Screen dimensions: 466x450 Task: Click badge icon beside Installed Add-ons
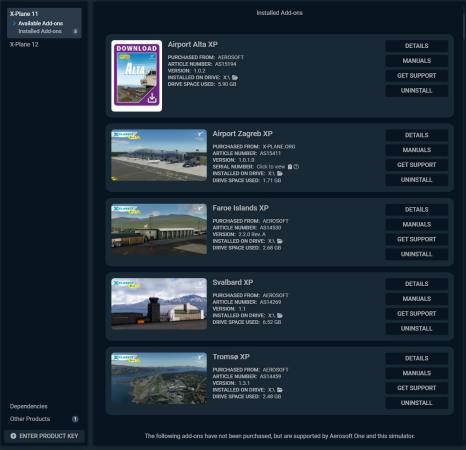tap(75, 31)
